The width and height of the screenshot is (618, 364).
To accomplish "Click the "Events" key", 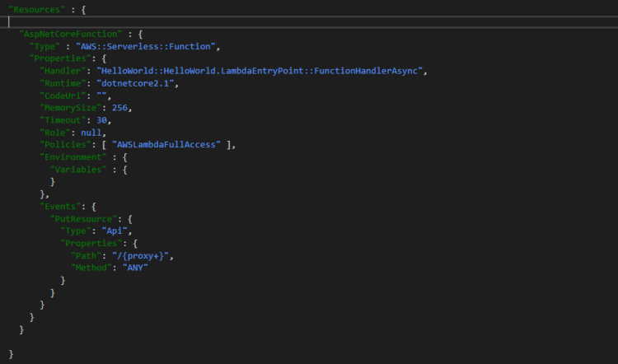I will click(60, 207).
